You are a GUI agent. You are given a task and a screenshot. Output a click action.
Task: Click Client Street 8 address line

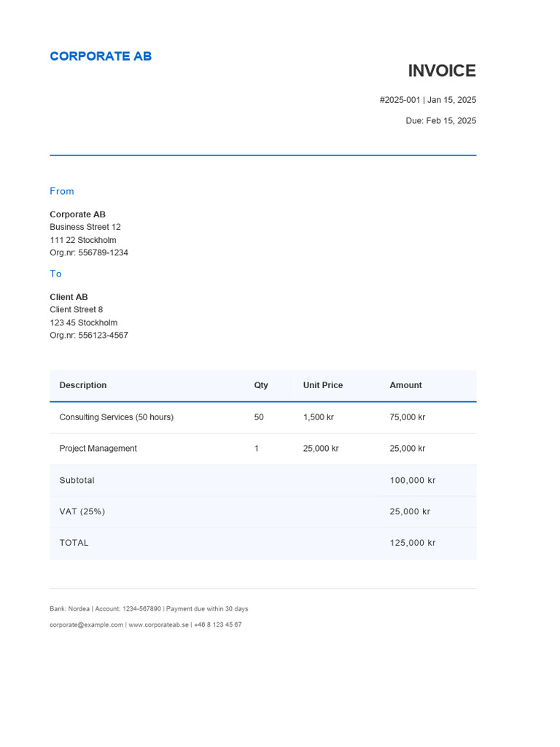click(x=76, y=309)
